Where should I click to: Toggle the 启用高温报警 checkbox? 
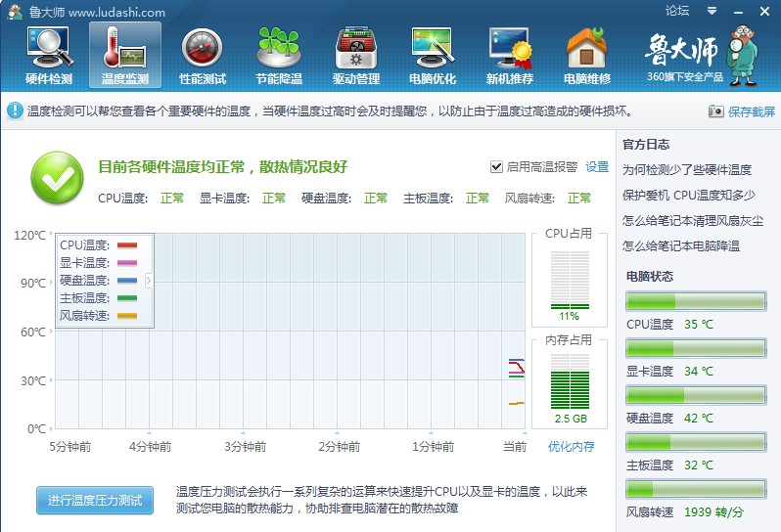(497, 167)
